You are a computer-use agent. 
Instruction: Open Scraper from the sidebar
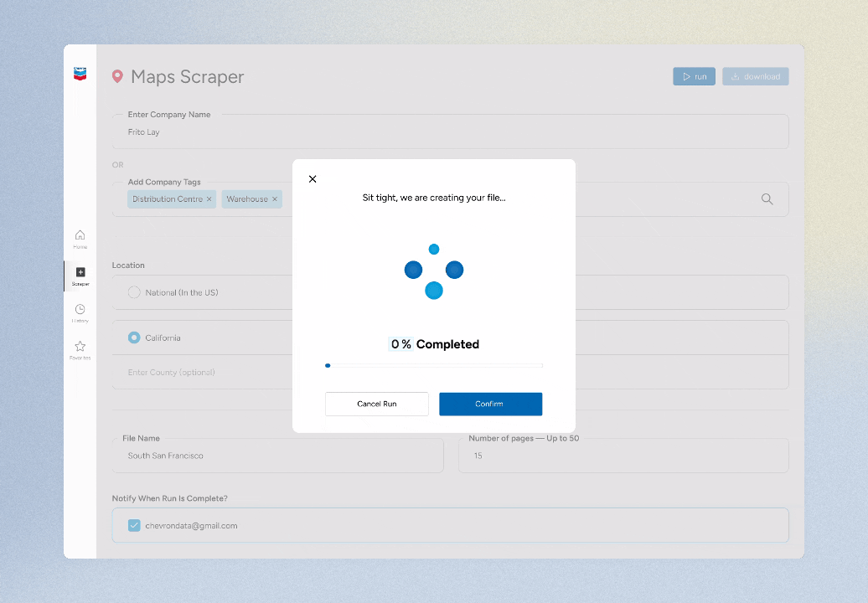[80, 276]
